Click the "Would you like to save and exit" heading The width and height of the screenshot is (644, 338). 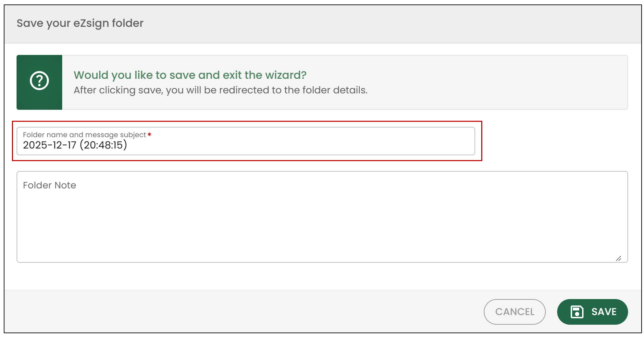pos(190,75)
